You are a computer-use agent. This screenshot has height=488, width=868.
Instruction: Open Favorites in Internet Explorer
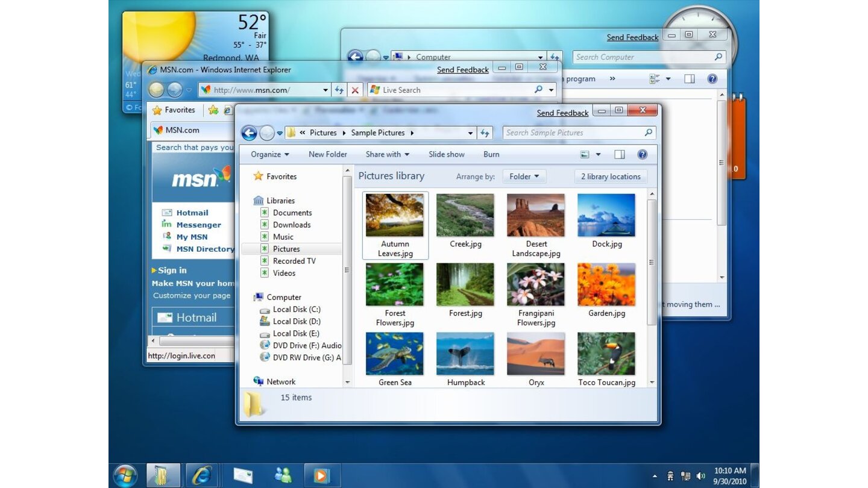[174, 110]
